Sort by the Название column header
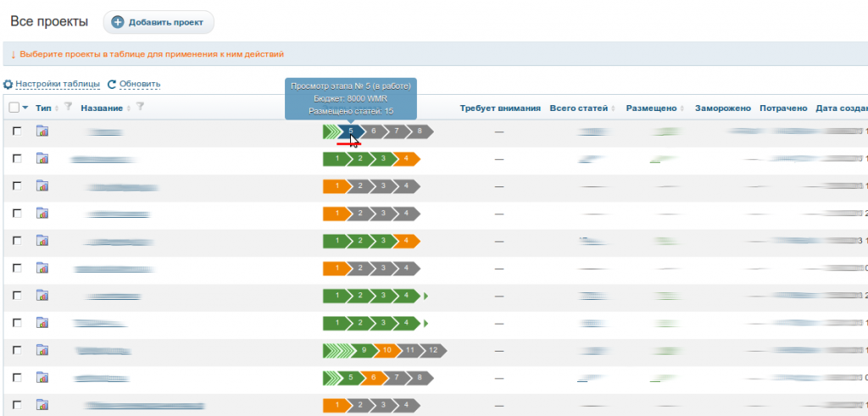This screenshot has height=416, width=868. click(102, 108)
